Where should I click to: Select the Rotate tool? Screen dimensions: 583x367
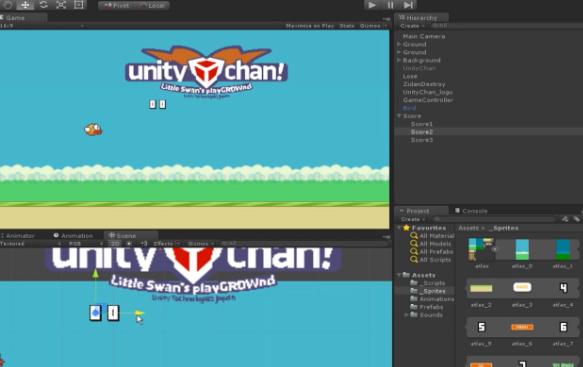43,5
